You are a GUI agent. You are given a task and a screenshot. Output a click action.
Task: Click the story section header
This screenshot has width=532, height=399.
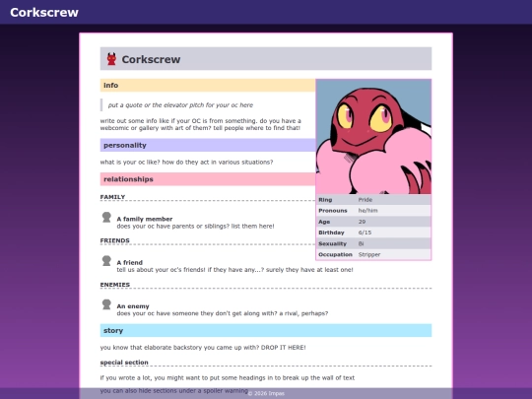(x=266, y=330)
